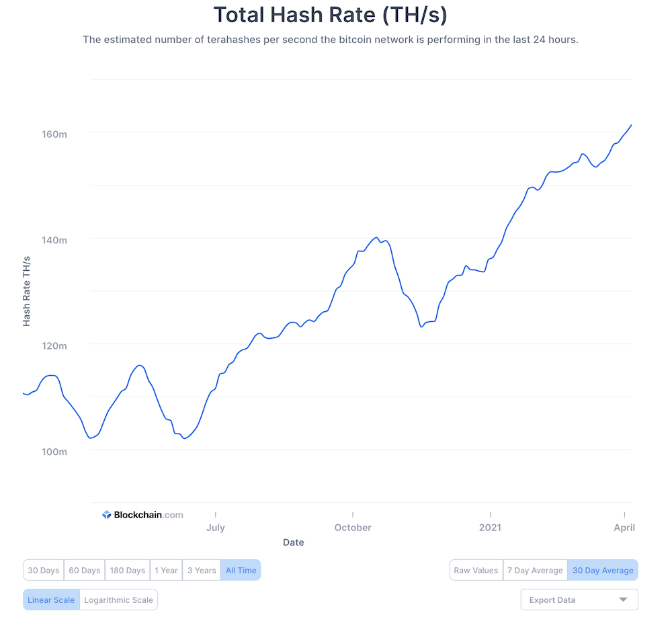View the 180 Days time range
Screen dimensions: 672x617
[x=127, y=569]
